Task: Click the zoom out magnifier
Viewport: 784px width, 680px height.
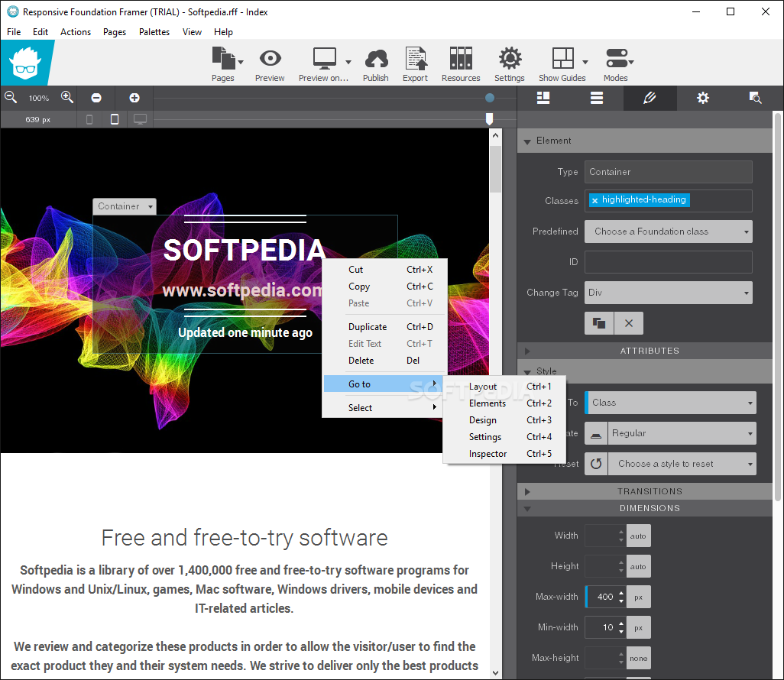Action: point(11,98)
